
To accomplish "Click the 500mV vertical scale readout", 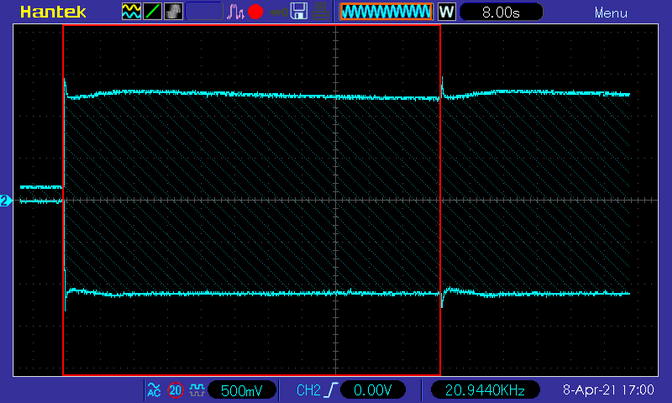I will click(x=242, y=390).
